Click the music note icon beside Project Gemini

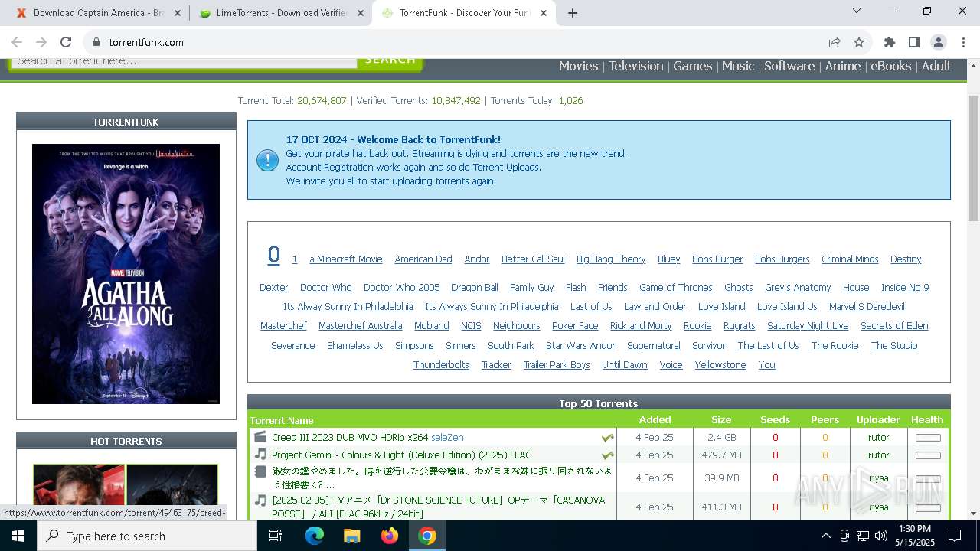(x=260, y=455)
